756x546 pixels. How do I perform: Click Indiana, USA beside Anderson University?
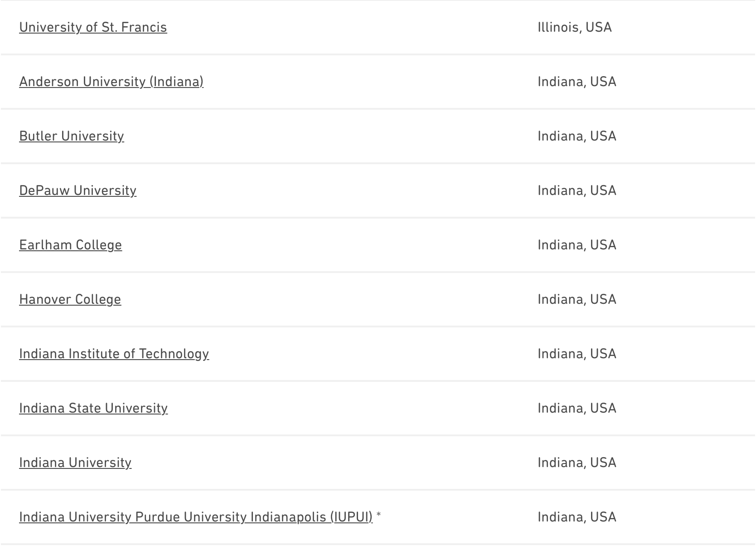point(577,82)
